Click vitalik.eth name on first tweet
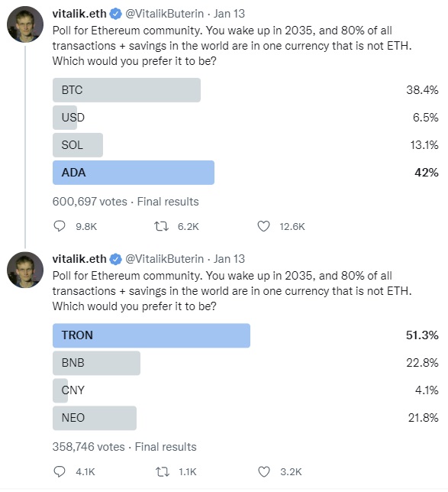 (x=79, y=14)
